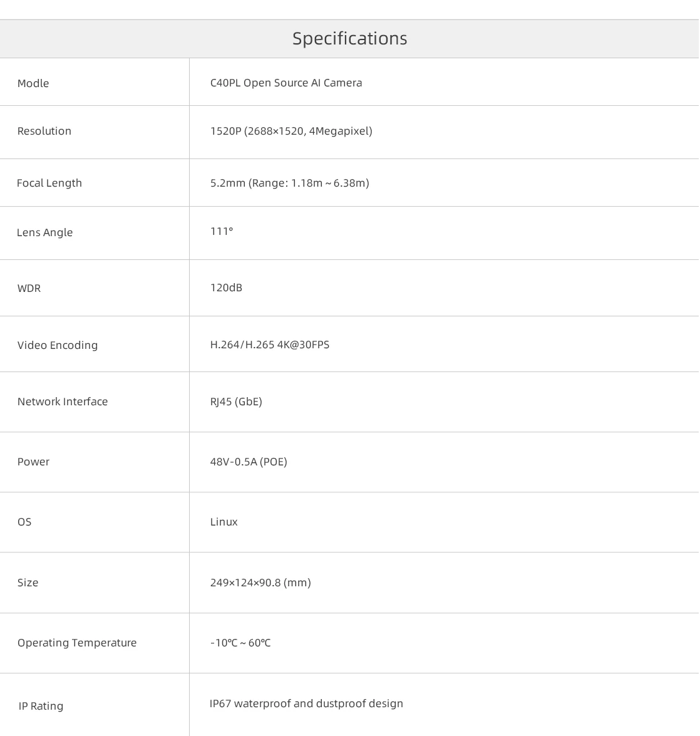Select the Modle row label
The height and width of the screenshot is (736, 700).
coord(33,83)
